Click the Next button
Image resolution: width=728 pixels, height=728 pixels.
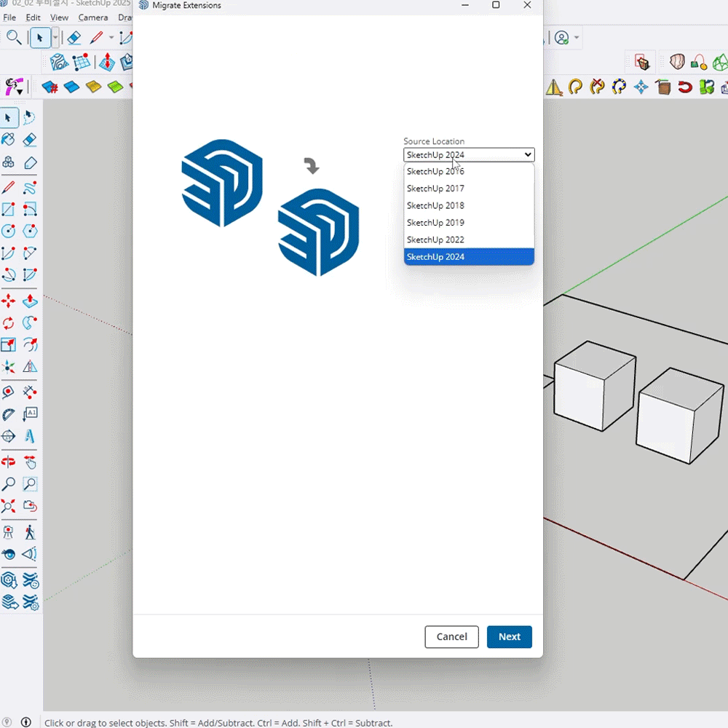click(x=509, y=637)
